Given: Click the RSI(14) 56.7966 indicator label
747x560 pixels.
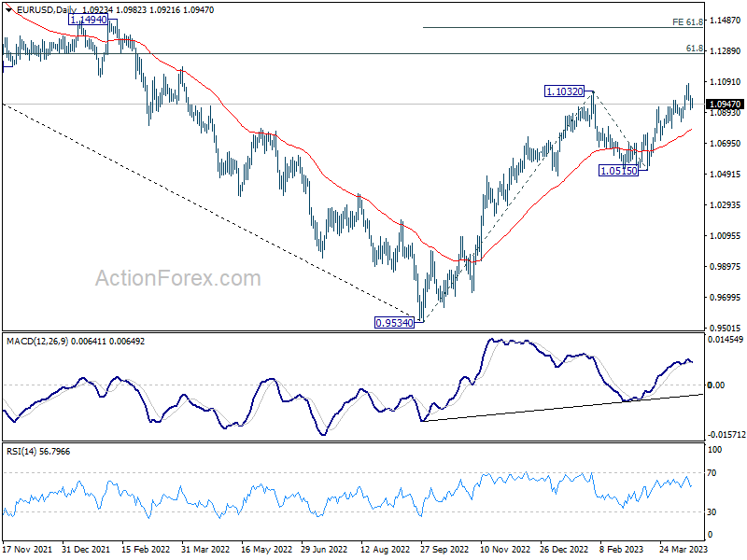Looking at the screenshot, I should click(x=38, y=452).
